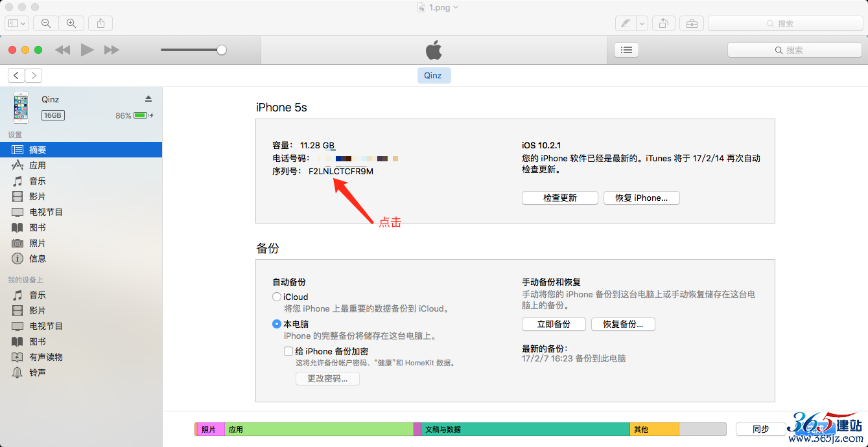Choose the iCloud backup radio option
The height and width of the screenshot is (447, 868).
(x=277, y=297)
